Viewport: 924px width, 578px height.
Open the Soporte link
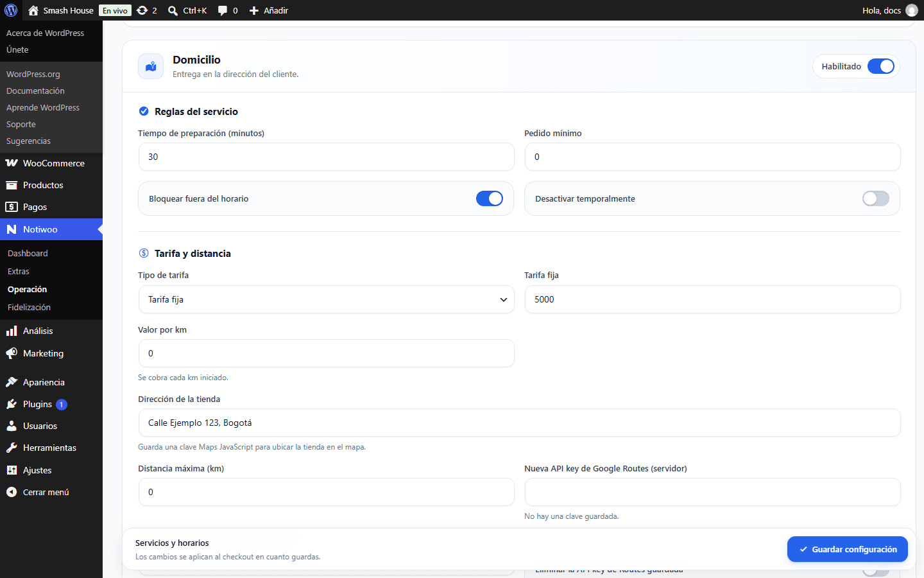click(x=21, y=124)
